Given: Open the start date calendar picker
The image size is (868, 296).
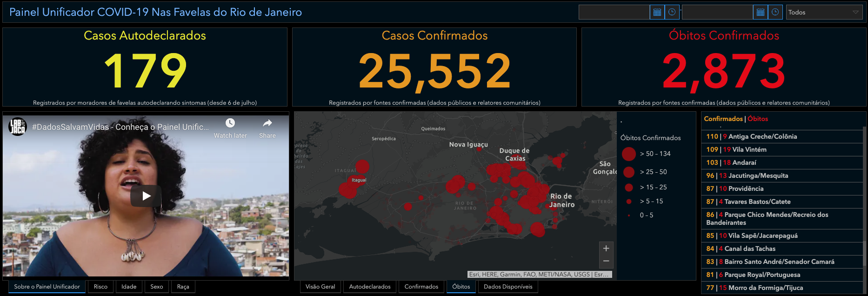Looking at the screenshot, I should pos(657,13).
